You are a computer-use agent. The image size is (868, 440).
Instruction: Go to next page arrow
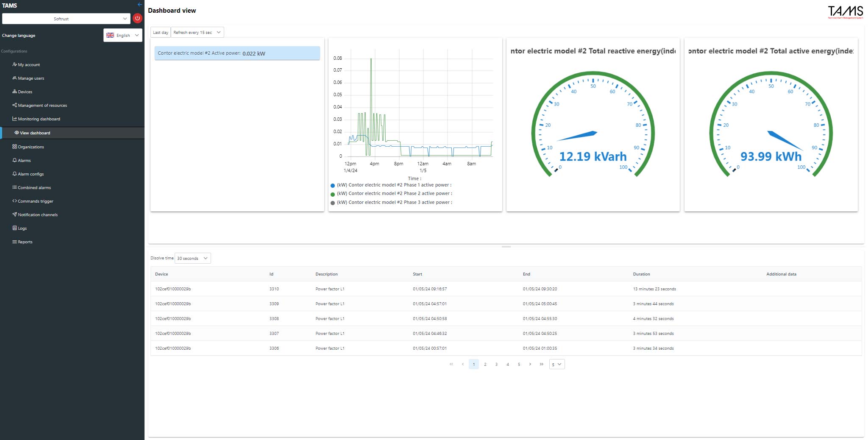[530, 364]
